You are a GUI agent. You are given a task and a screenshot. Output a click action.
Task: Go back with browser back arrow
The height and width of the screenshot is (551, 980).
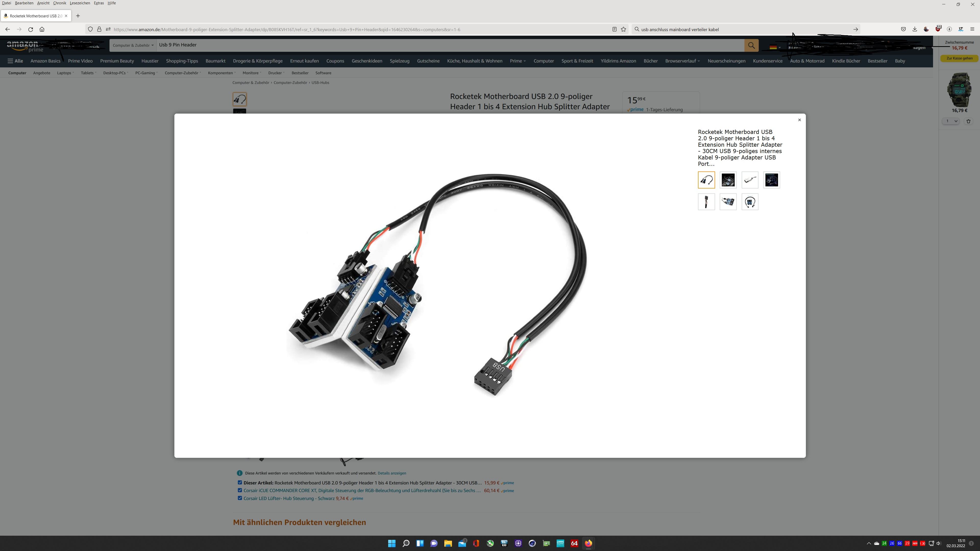(8, 29)
